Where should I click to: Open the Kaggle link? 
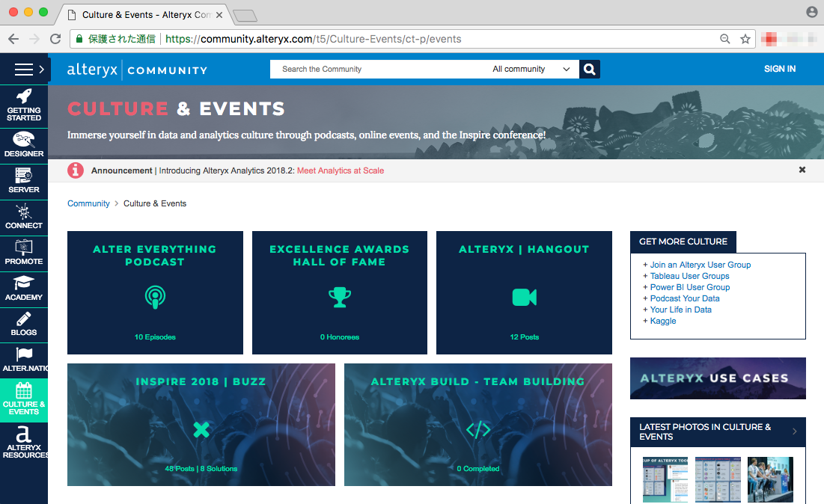coord(663,322)
